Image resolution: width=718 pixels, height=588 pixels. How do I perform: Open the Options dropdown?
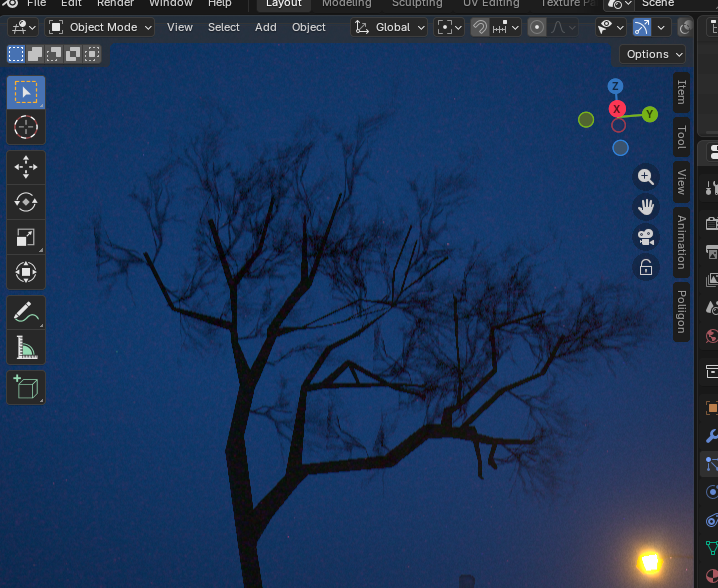653,54
